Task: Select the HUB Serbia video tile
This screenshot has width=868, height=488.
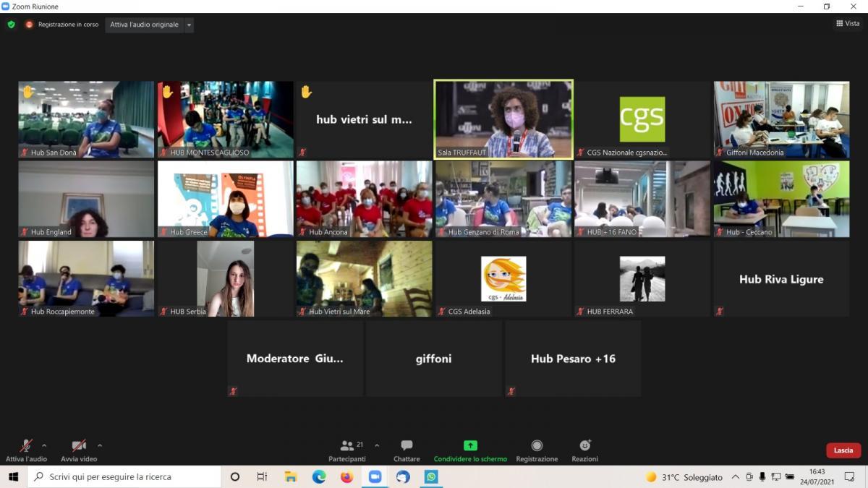Action: 226,278
